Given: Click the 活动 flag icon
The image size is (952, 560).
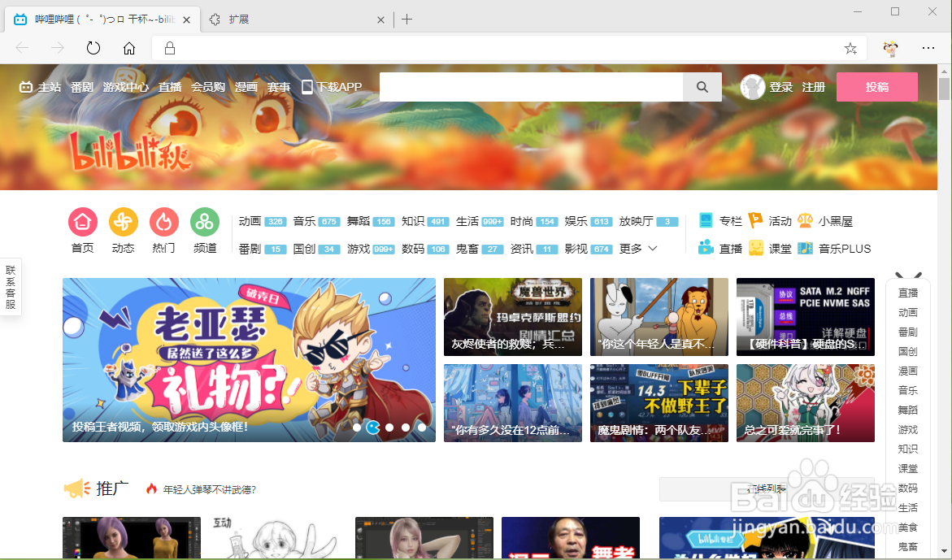Looking at the screenshot, I should (x=755, y=220).
